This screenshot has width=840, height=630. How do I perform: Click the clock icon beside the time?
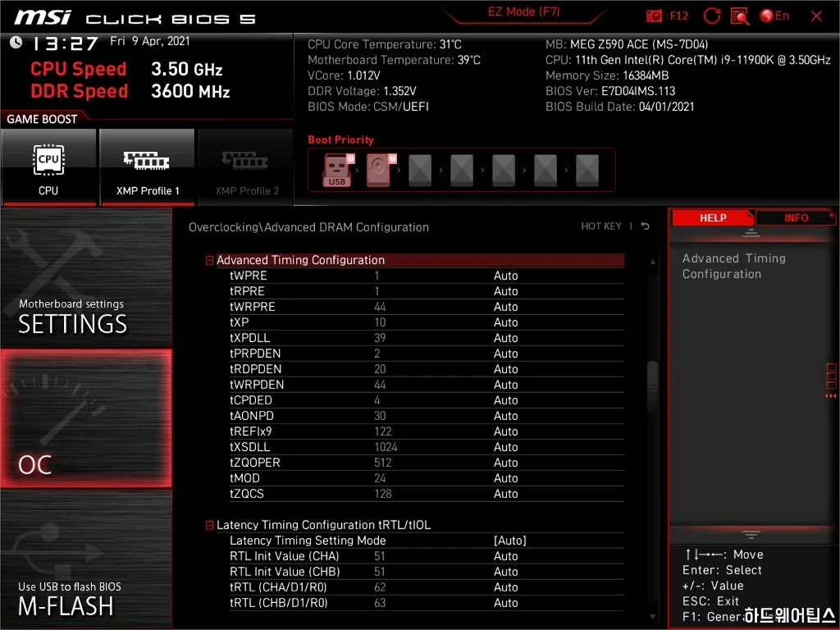16,42
